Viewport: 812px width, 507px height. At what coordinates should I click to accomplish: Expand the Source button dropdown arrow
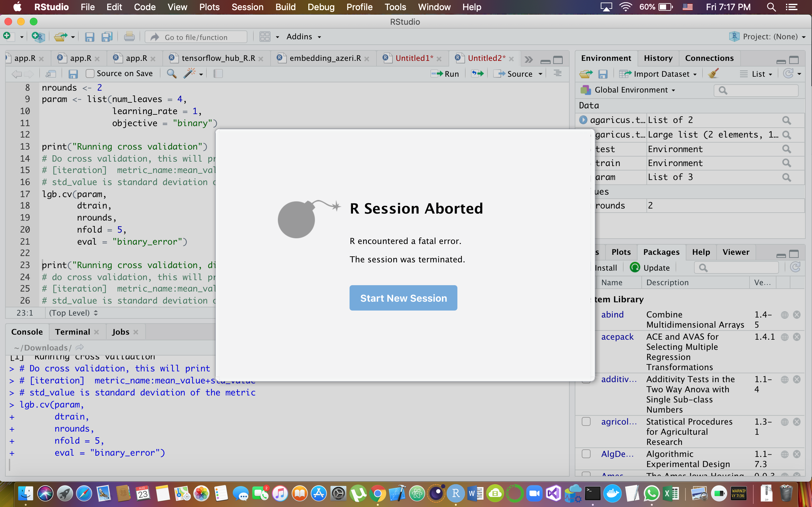pos(541,74)
